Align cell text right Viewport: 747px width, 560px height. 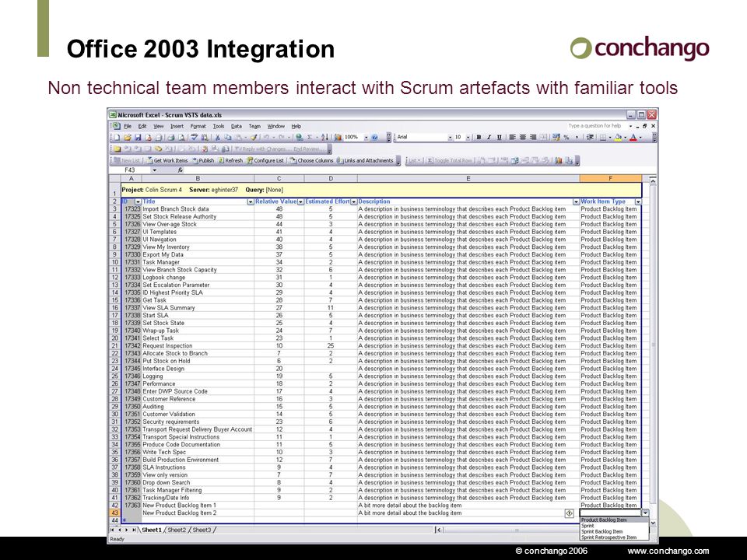point(533,137)
